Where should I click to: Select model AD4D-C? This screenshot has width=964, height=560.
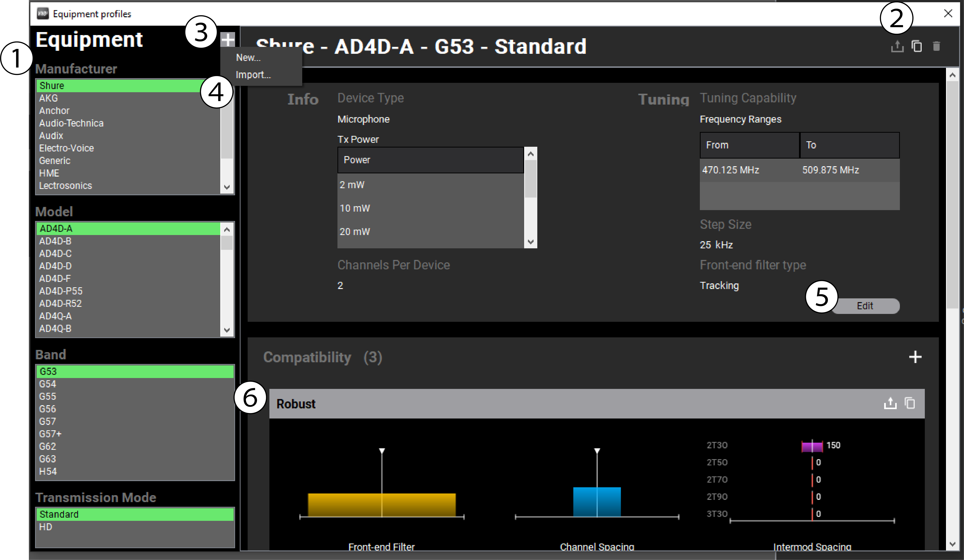pyautogui.click(x=128, y=254)
